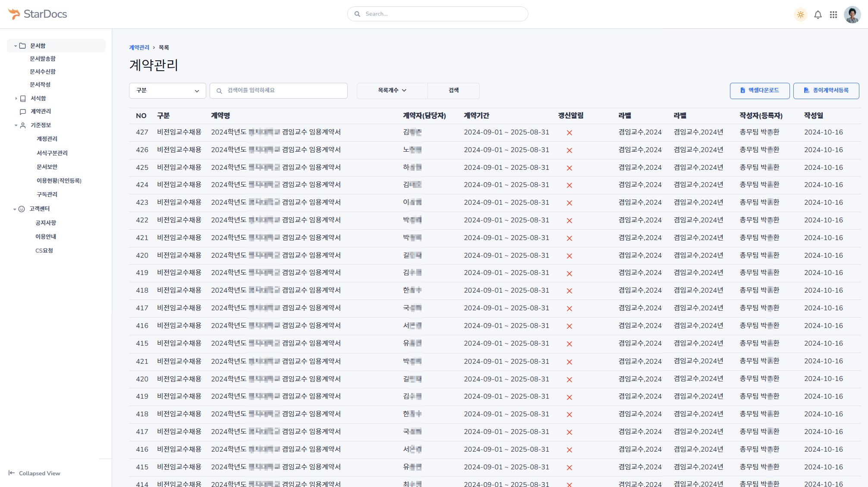Open 계약관리 sidebar menu item
The height and width of the screenshot is (487, 868).
41,111
